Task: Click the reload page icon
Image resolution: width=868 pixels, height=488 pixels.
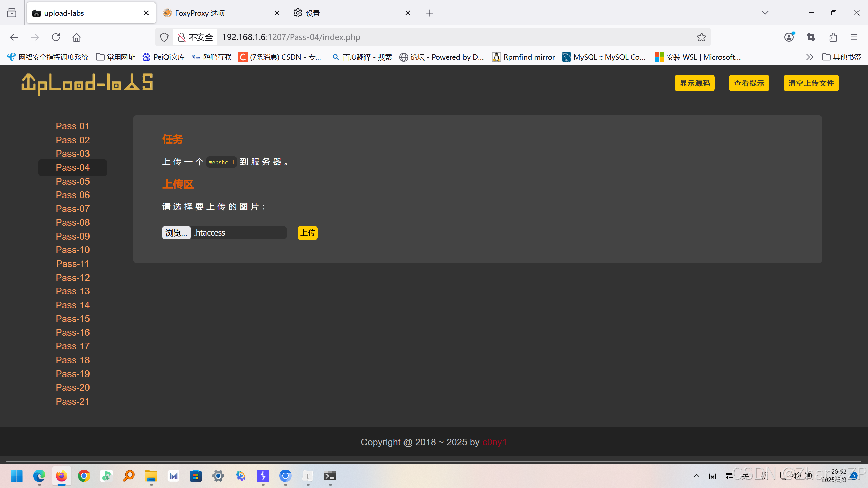Action: coord(56,37)
